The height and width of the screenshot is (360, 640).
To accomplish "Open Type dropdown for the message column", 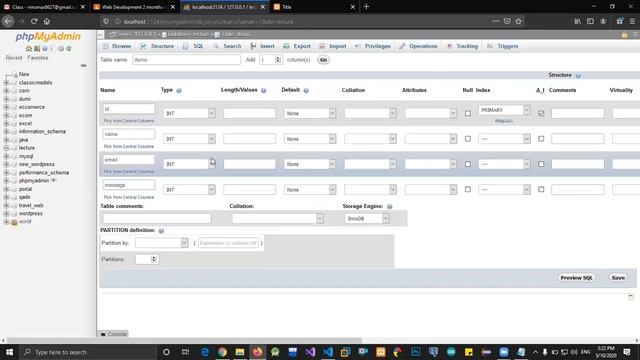I will point(189,190).
